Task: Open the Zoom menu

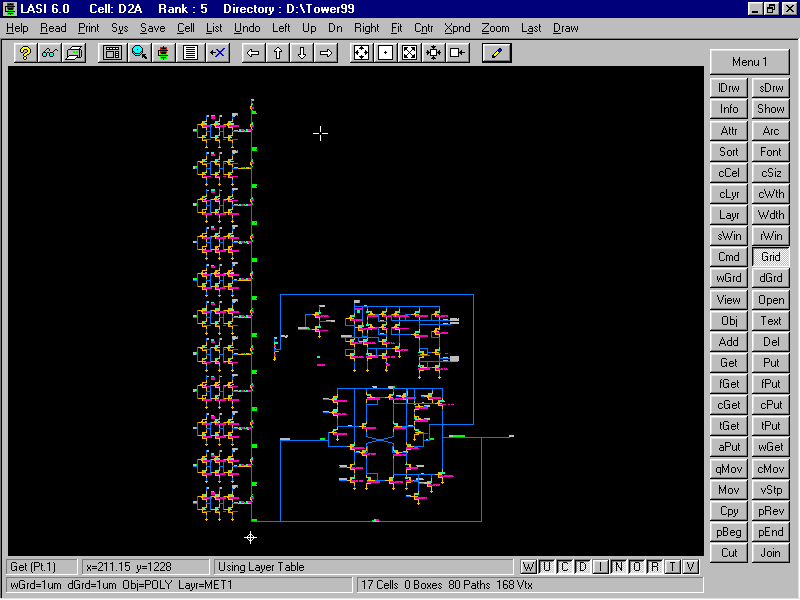Action: click(x=495, y=28)
